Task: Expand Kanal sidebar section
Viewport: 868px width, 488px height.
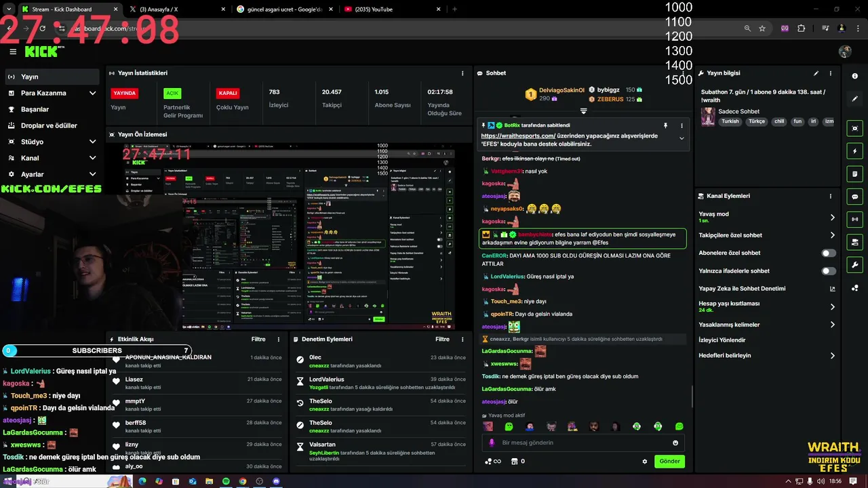Action: (x=92, y=158)
